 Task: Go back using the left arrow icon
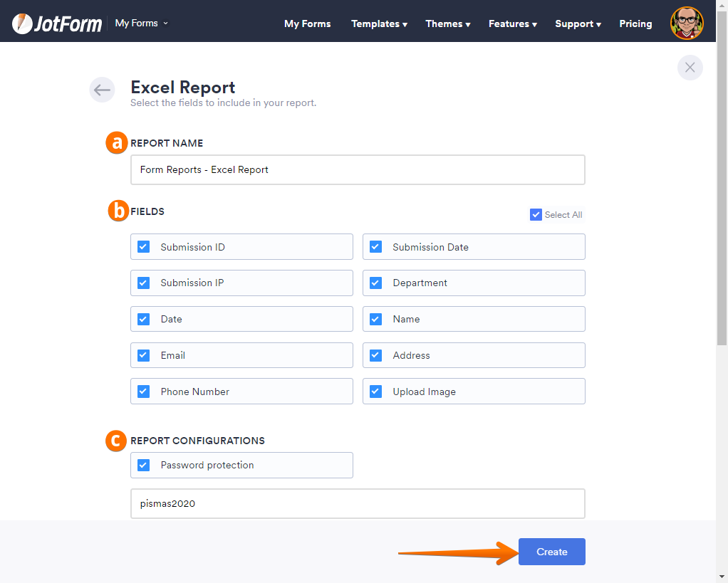pyautogui.click(x=102, y=90)
